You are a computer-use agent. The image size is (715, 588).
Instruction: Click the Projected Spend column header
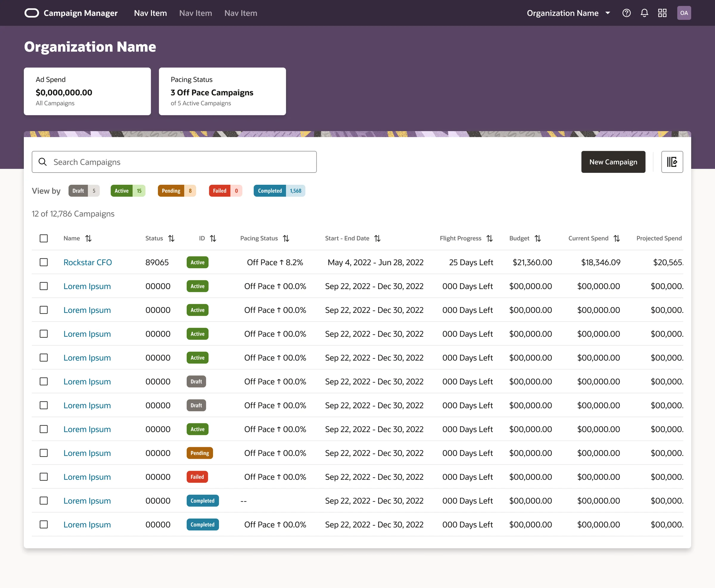pyautogui.click(x=659, y=238)
